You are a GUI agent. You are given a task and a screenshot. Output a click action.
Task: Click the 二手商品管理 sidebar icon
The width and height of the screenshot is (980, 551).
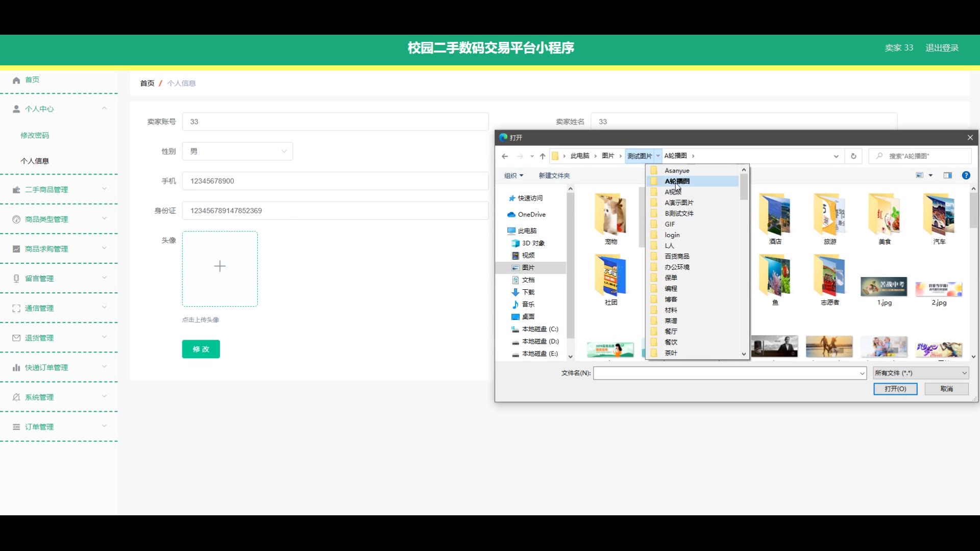[x=16, y=190]
